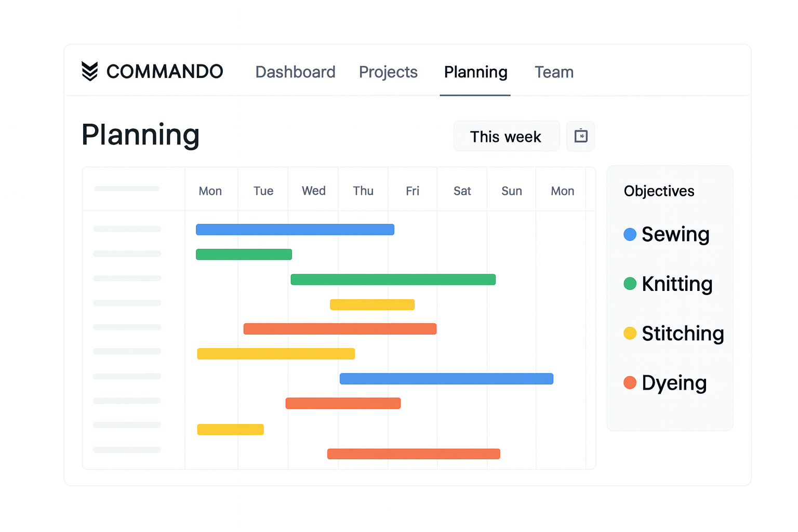
Task: Select the Stitching objective label
Action: pos(682,333)
